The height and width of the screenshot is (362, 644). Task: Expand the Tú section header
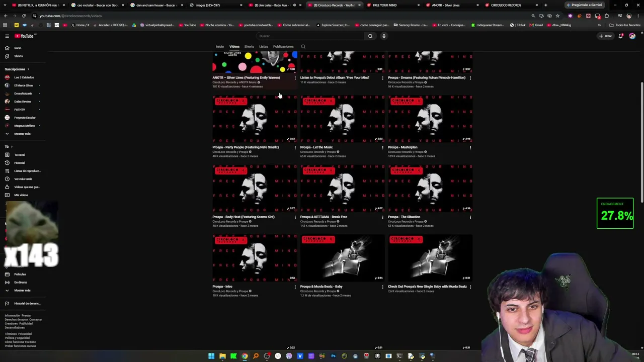(x=9, y=147)
